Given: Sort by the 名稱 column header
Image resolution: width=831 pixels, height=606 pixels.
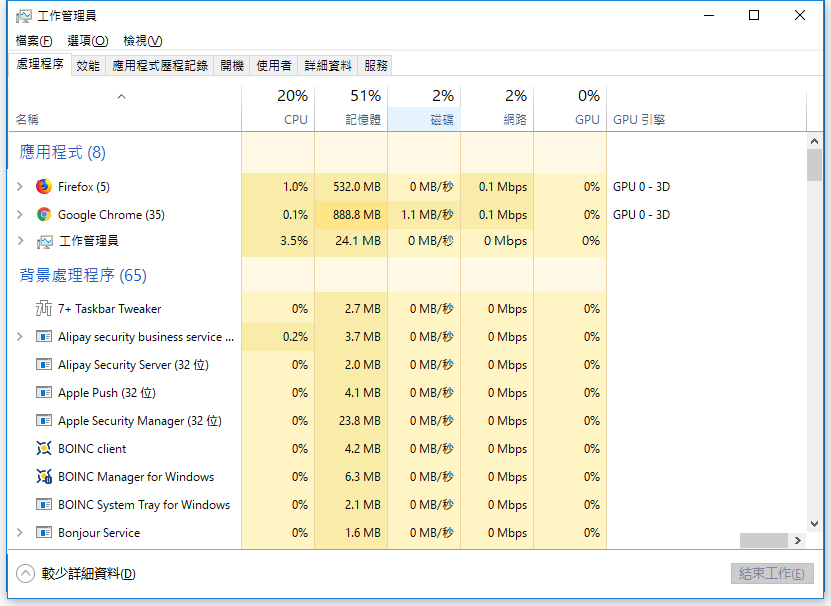Looking at the screenshot, I should 125,108.
